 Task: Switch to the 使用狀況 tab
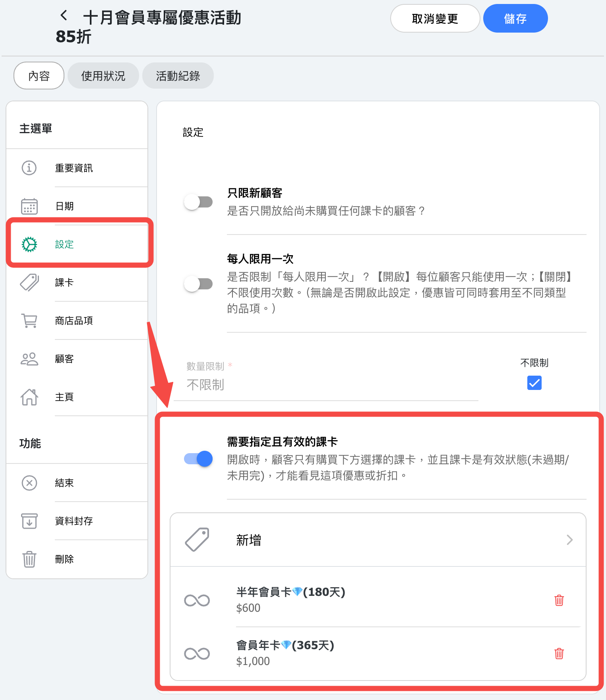(103, 76)
